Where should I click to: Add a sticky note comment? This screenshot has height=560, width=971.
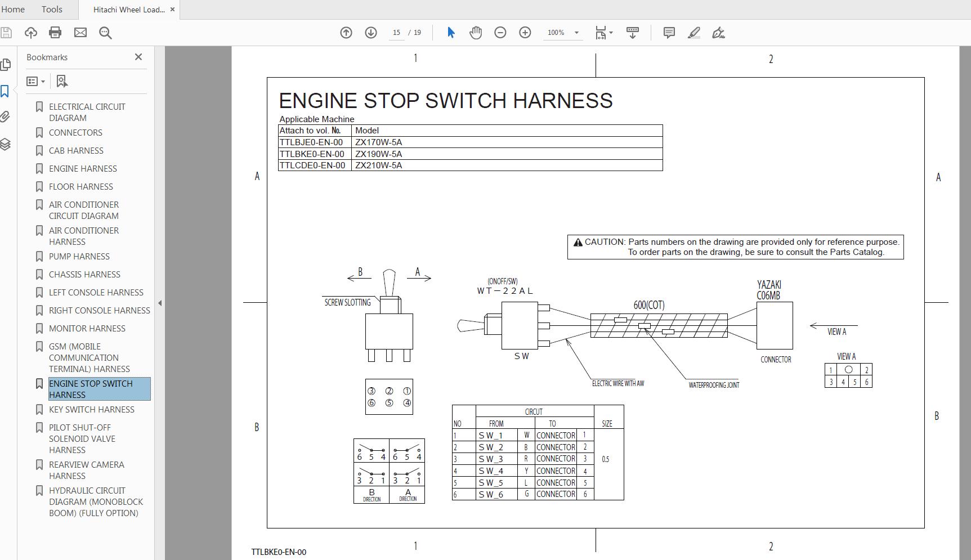pyautogui.click(x=669, y=33)
